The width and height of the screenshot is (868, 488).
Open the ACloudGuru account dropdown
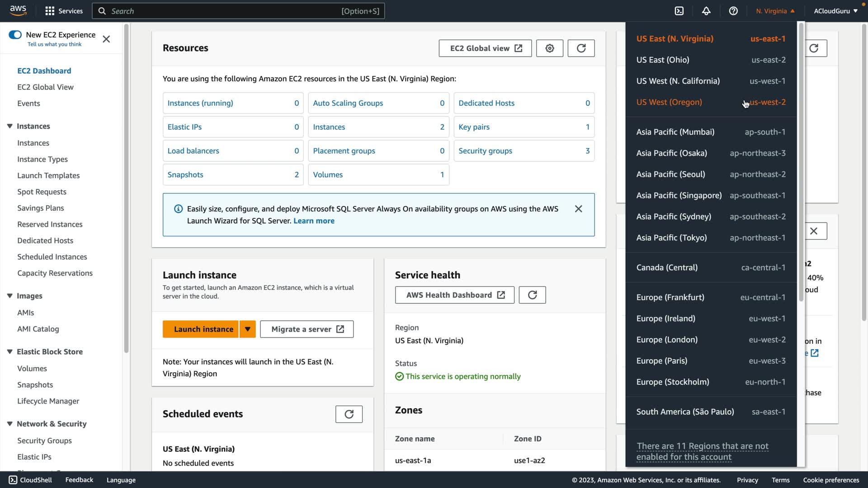click(835, 11)
